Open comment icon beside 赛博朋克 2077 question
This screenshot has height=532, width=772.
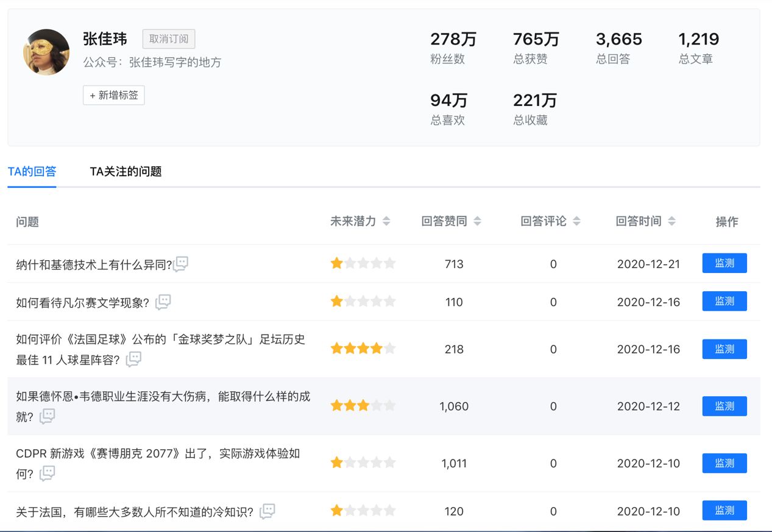click(47, 473)
